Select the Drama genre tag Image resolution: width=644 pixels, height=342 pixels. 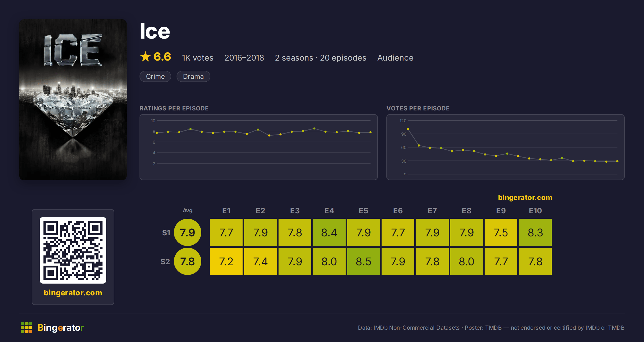click(x=193, y=76)
